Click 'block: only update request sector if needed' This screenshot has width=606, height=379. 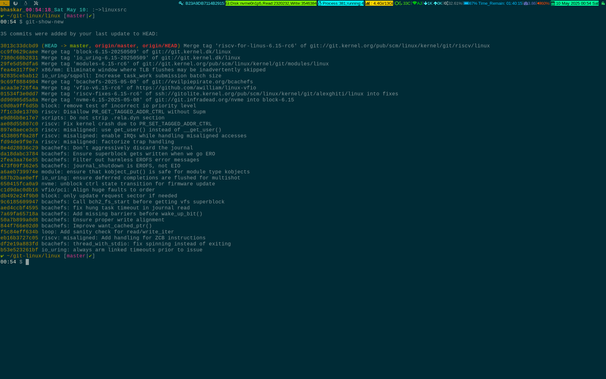point(109,196)
